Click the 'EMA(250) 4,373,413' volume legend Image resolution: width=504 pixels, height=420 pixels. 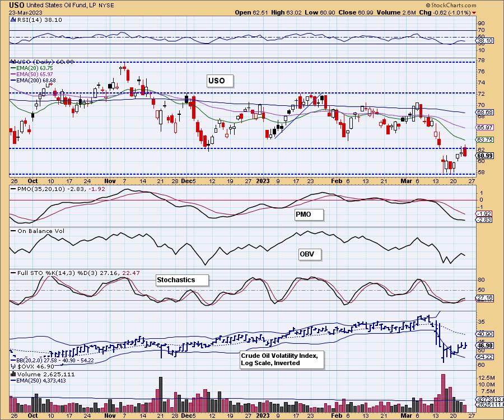coord(38,380)
